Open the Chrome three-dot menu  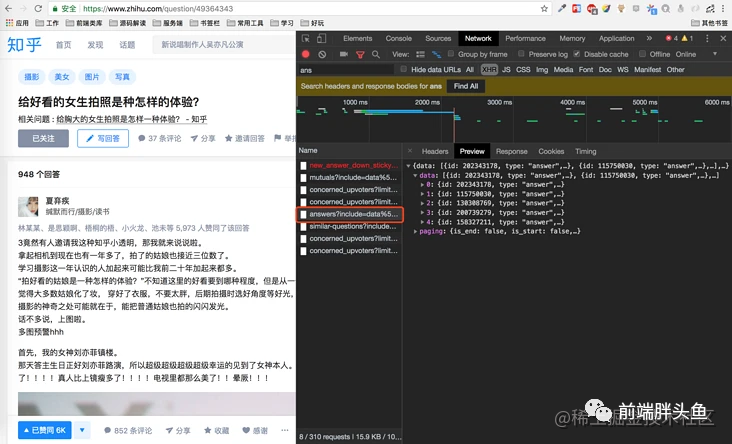723,8
